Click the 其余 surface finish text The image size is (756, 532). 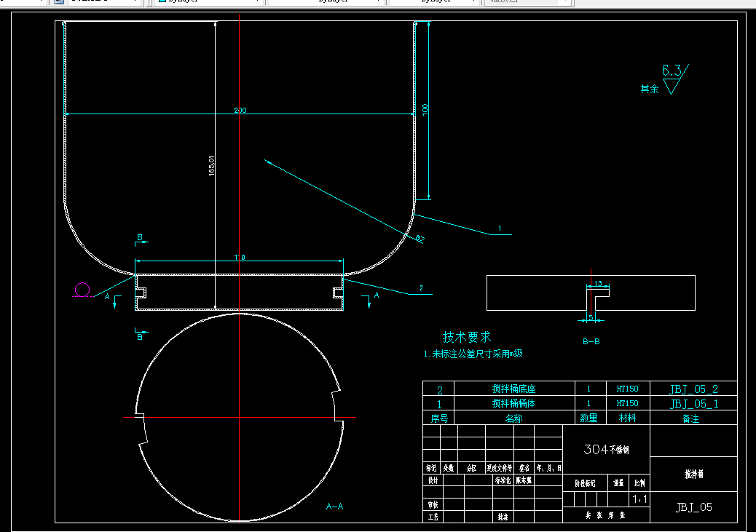pyautogui.click(x=650, y=89)
